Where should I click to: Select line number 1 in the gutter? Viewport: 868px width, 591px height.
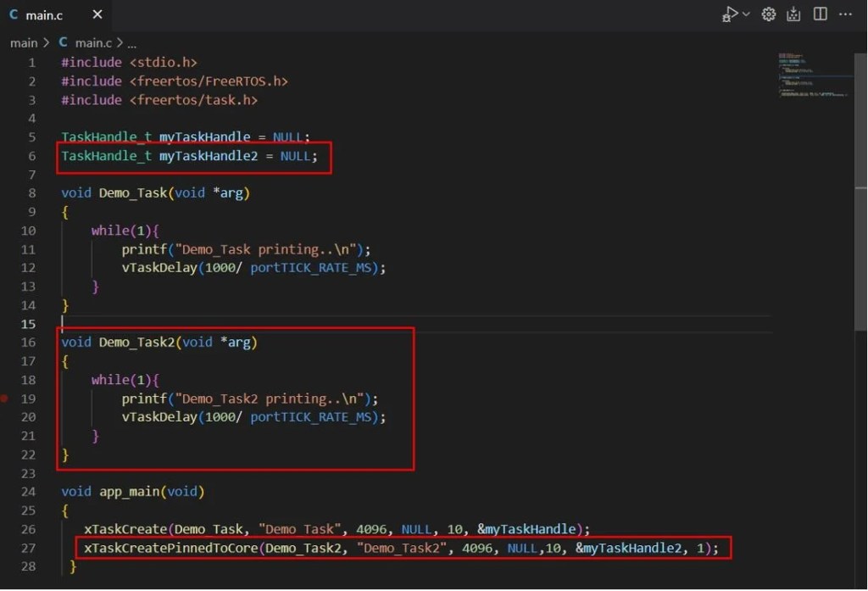point(31,63)
